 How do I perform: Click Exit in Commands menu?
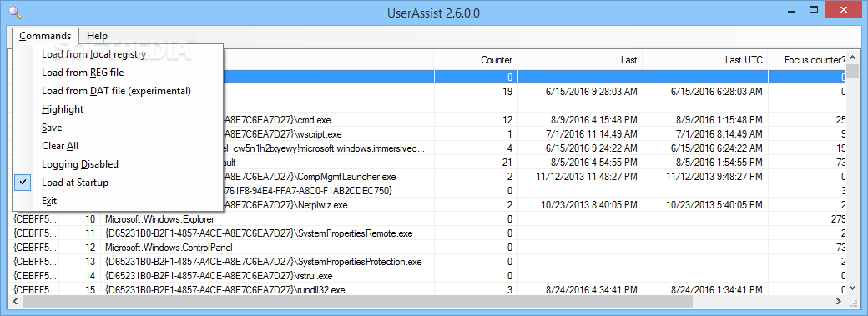point(118,201)
